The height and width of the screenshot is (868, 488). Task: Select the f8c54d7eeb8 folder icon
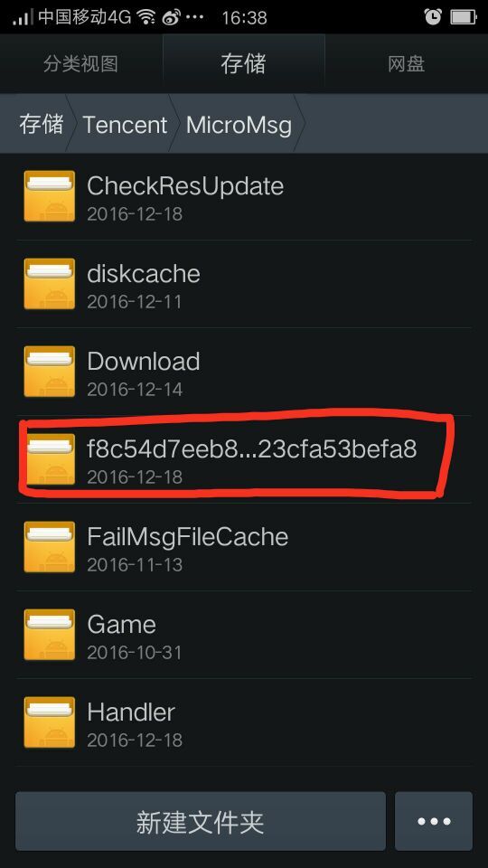(49, 459)
